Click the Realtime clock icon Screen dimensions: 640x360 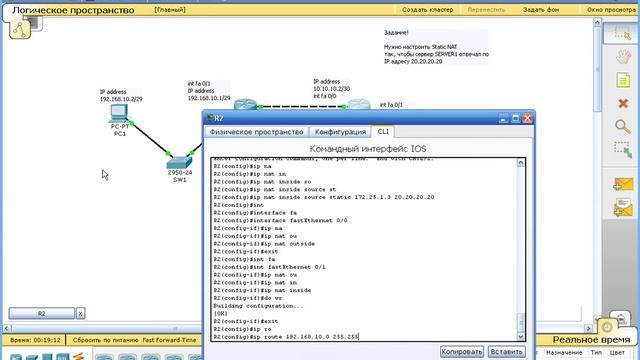pyautogui.click(x=607, y=327)
